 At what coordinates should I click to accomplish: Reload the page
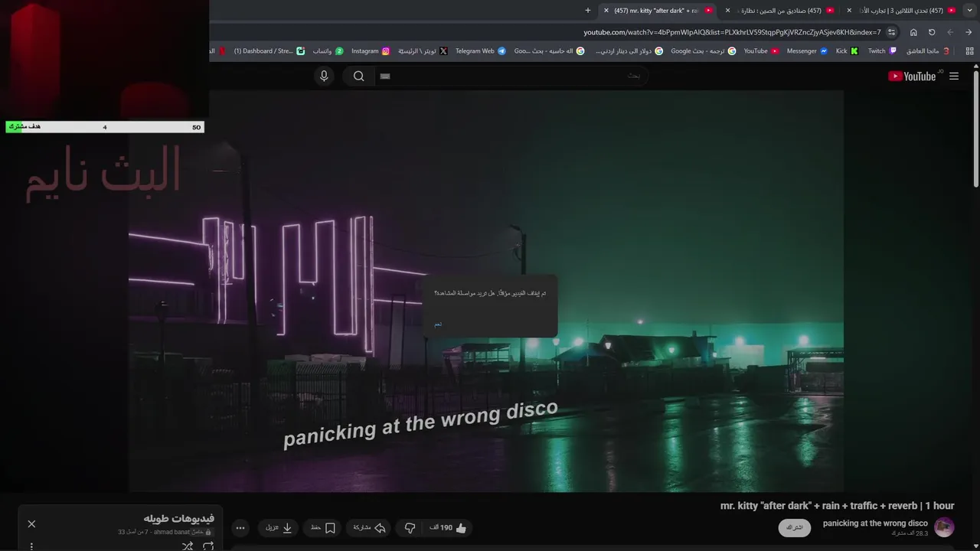[x=932, y=32]
